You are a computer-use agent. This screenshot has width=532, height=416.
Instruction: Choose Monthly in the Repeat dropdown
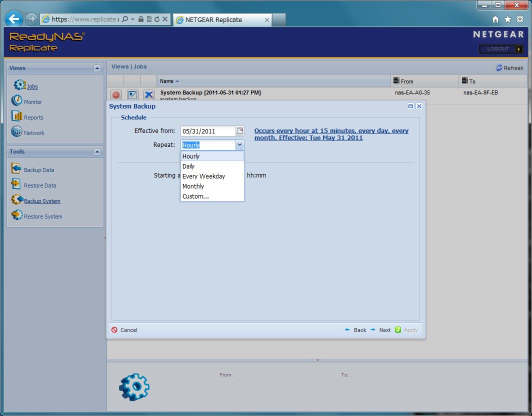click(193, 186)
